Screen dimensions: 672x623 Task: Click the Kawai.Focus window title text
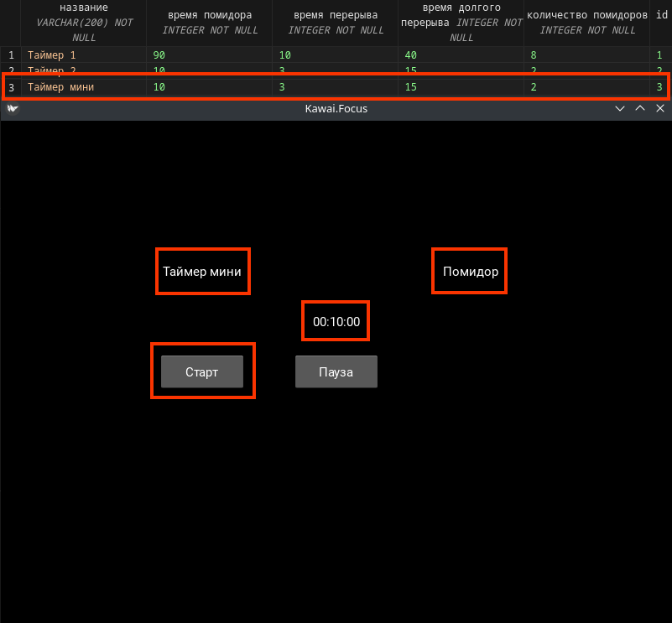click(336, 108)
